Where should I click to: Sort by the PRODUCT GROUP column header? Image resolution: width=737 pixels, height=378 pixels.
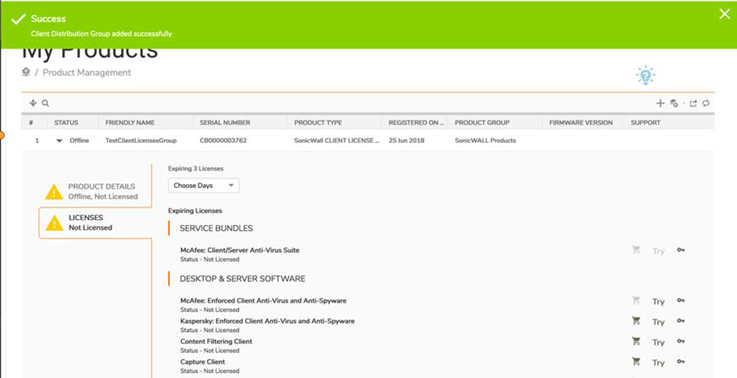point(482,122)
